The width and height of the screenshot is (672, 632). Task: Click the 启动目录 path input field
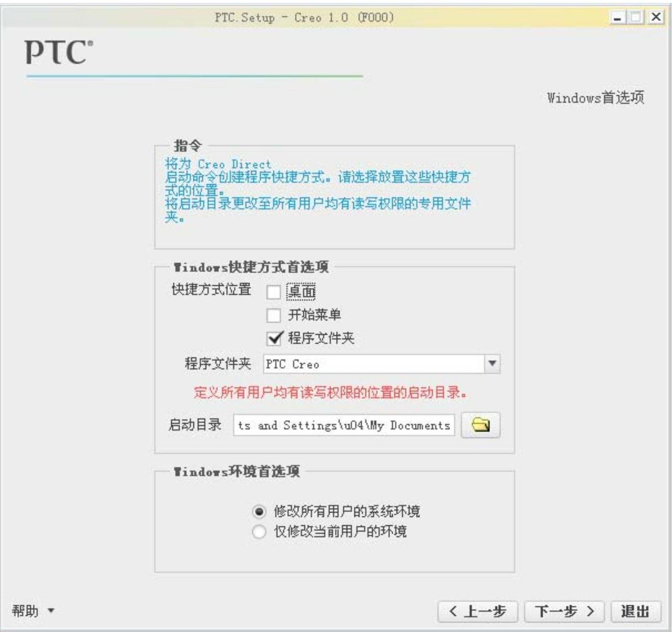click(x=344, y=425)
